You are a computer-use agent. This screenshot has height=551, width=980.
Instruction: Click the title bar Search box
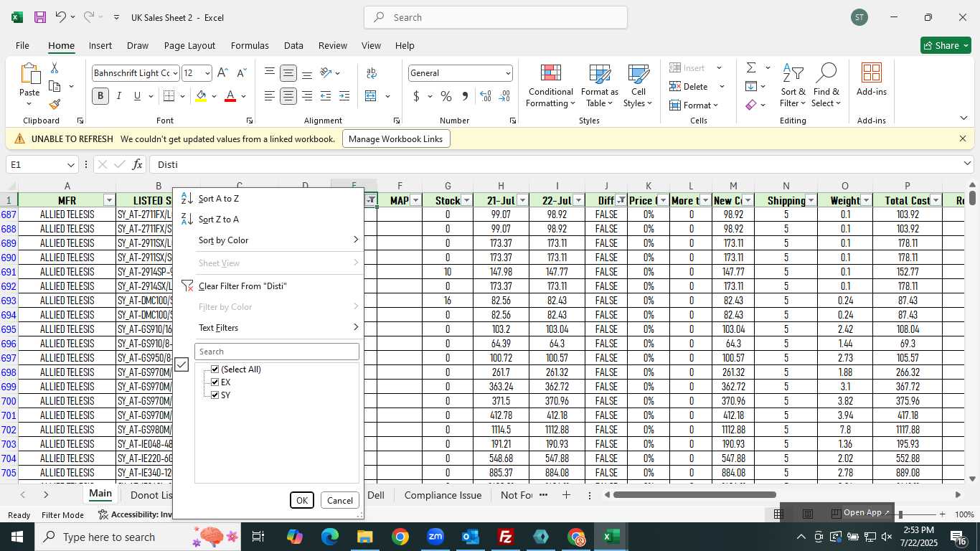tap(496, 17)
